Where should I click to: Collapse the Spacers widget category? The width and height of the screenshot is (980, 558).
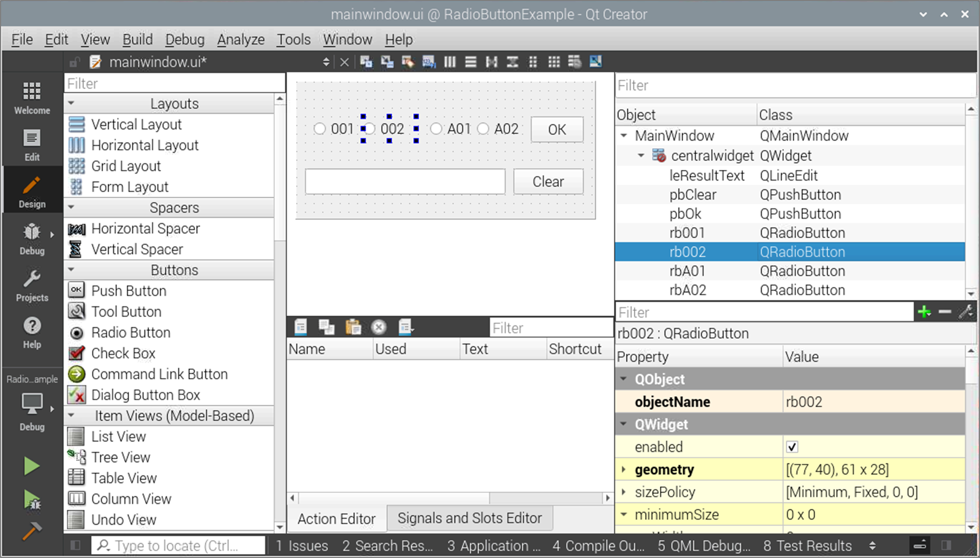click(71, 207)
